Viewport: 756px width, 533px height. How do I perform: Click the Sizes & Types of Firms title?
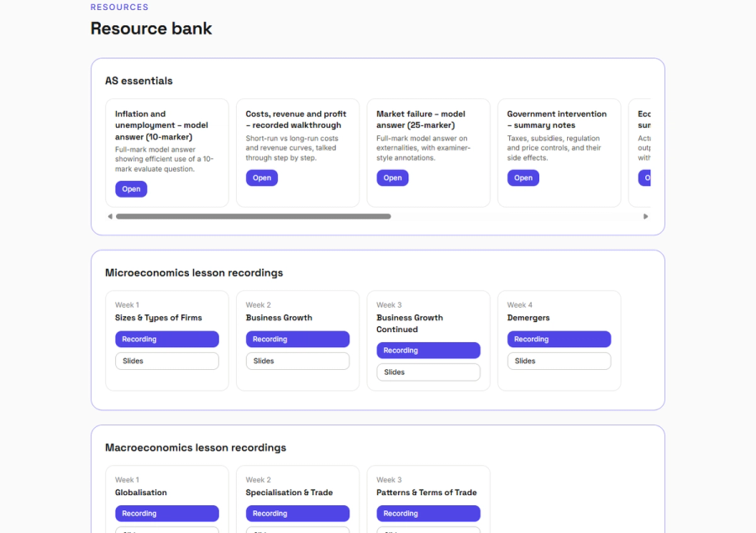(158, 318)
